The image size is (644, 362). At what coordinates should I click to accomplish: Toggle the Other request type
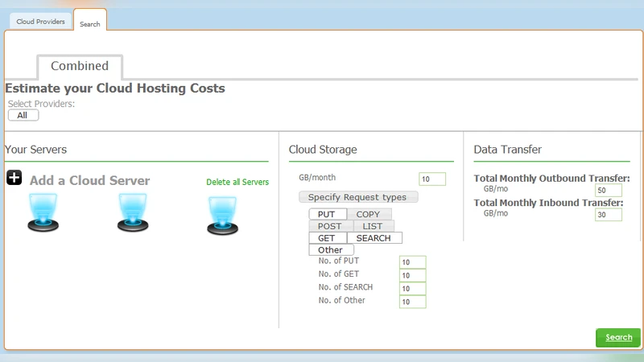330,250
